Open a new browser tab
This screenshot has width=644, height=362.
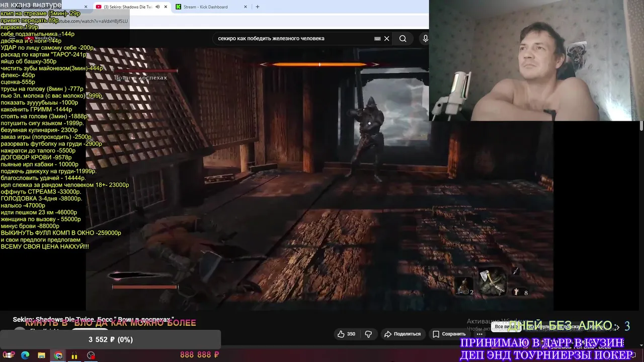pos(258,7)
